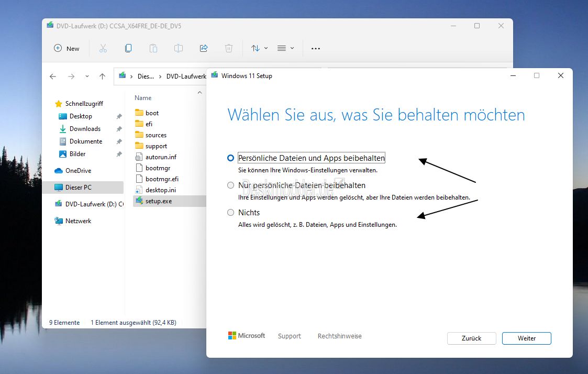Select Schnellzugriff in the navigation pane
The image size is (588, 374).
(x=84, y=104)
